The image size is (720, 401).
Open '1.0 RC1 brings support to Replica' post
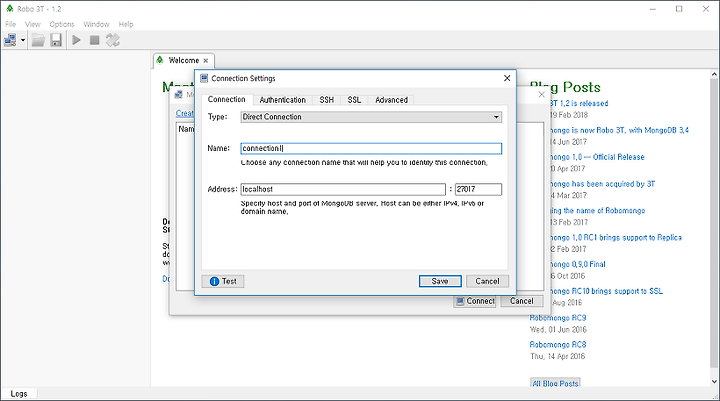point(615,237)
